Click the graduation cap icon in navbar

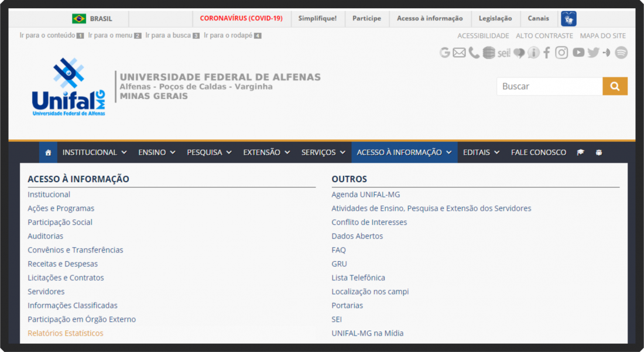(580, 152)
